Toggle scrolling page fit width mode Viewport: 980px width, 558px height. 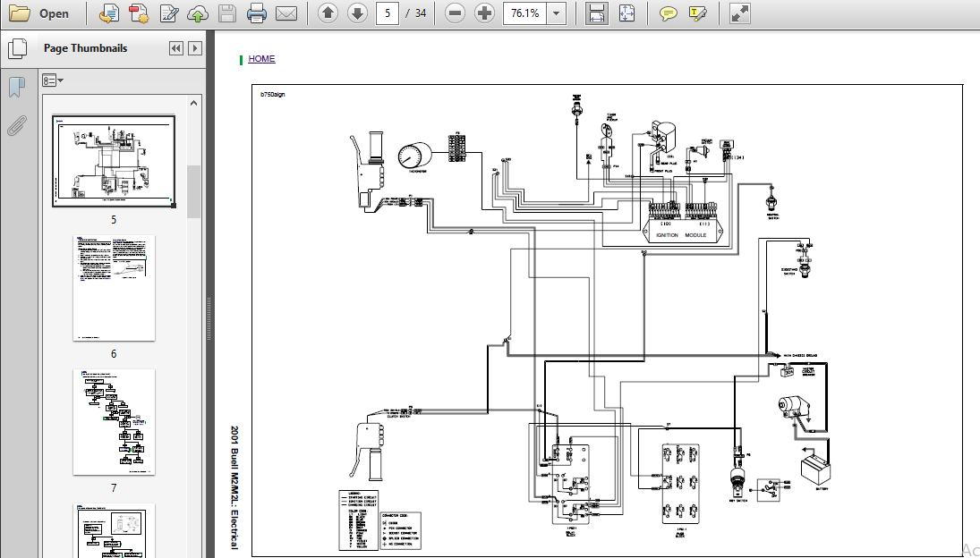597,13
